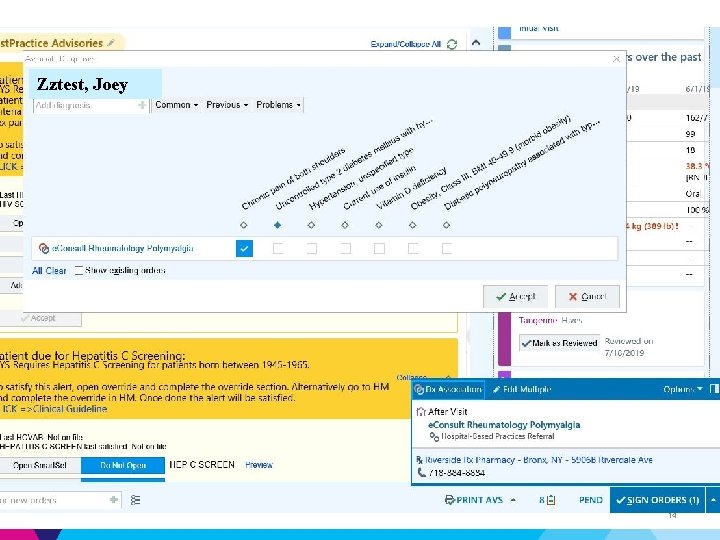Select the diamond under Current use of insulin
This screenshot has height=540, width=720.
pos(345,225)
